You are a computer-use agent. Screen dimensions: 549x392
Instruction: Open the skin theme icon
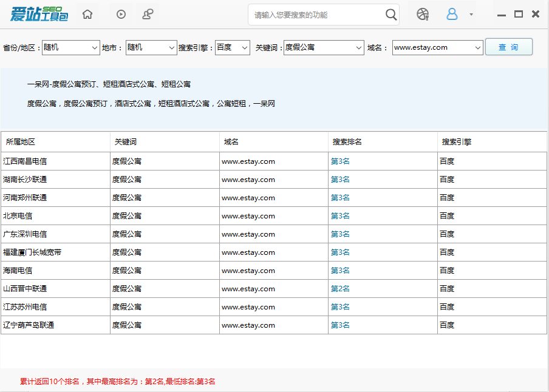[x=423, y=15]
